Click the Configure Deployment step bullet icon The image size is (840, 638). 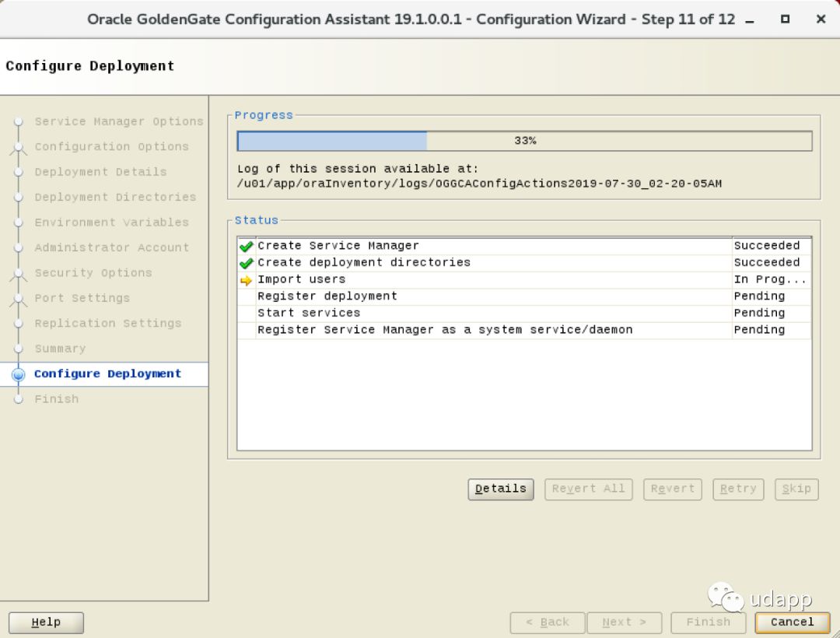(19, 374)
